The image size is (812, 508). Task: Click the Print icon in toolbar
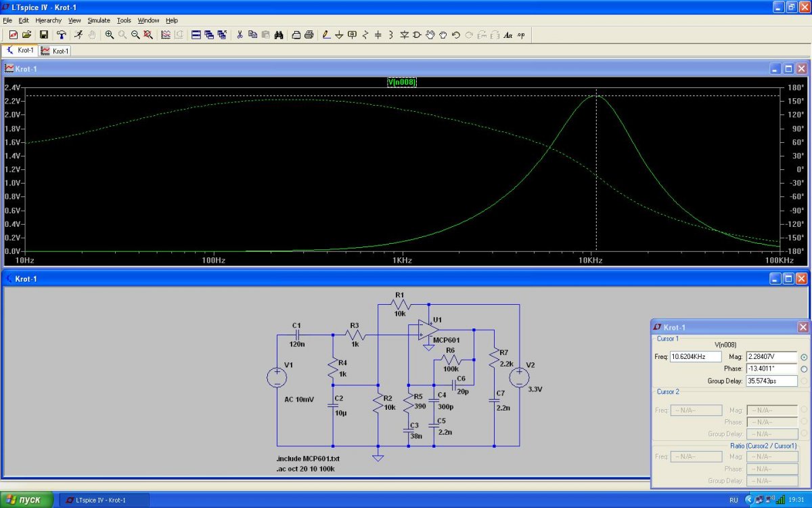click(309, 35)
